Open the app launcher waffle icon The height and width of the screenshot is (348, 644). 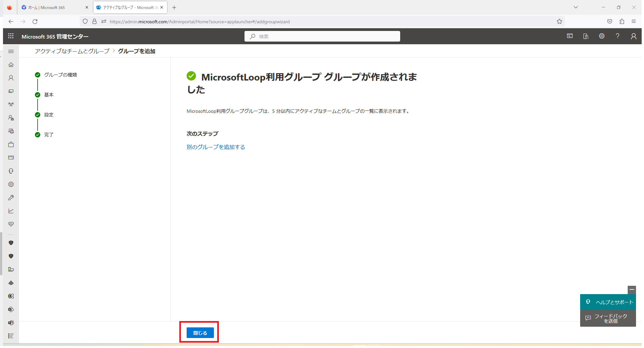11,36
